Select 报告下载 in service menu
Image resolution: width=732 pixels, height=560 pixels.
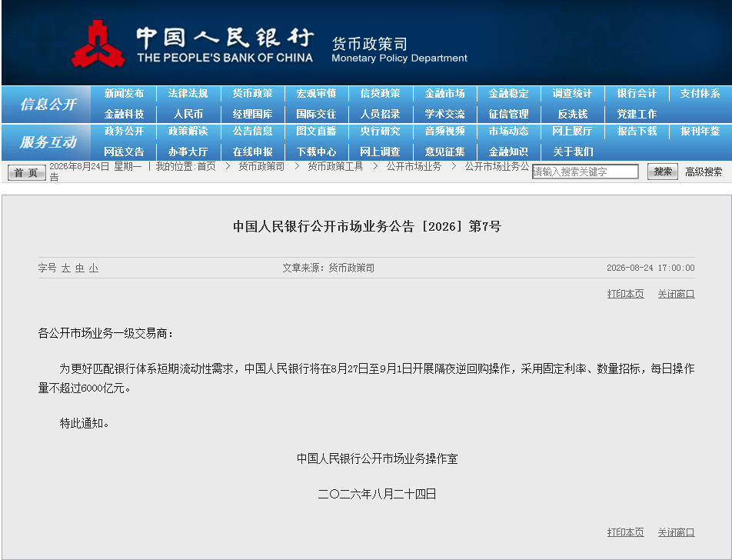[x=637, y=132]
